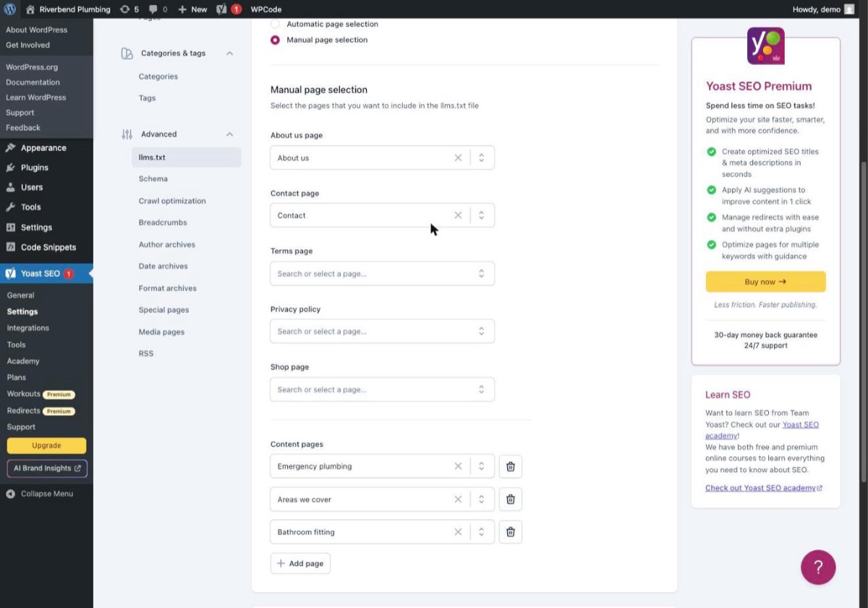
Task: Click the Yoast icon in admin bar
Action: (222, 9)
